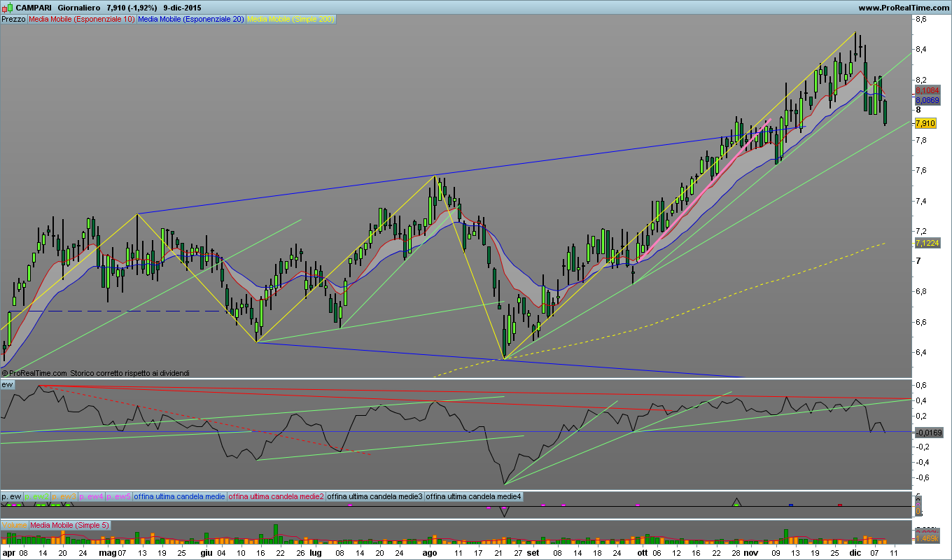Click the green 'p. ew2' label

coord(37,496)
